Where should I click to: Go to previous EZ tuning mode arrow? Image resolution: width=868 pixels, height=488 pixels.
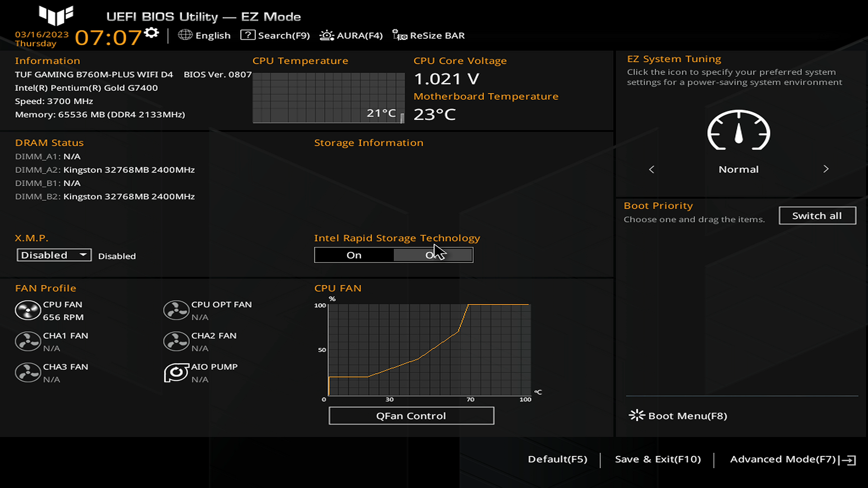click(x=651, y=169)
